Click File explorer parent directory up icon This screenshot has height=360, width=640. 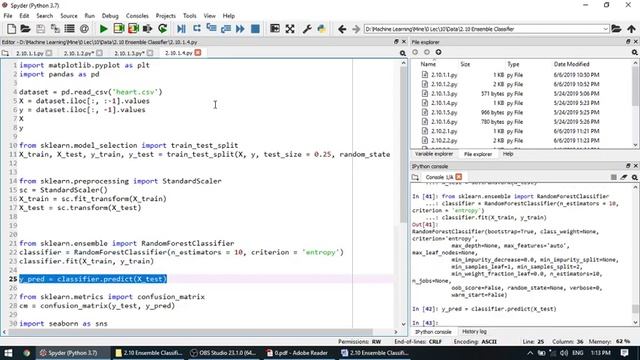[438, 52]
